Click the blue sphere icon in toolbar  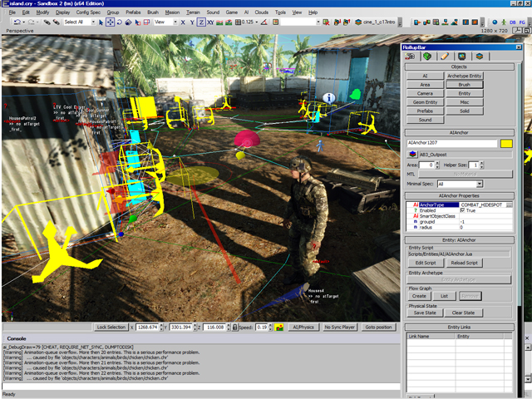pyautogui.click(x=495, y=22)
